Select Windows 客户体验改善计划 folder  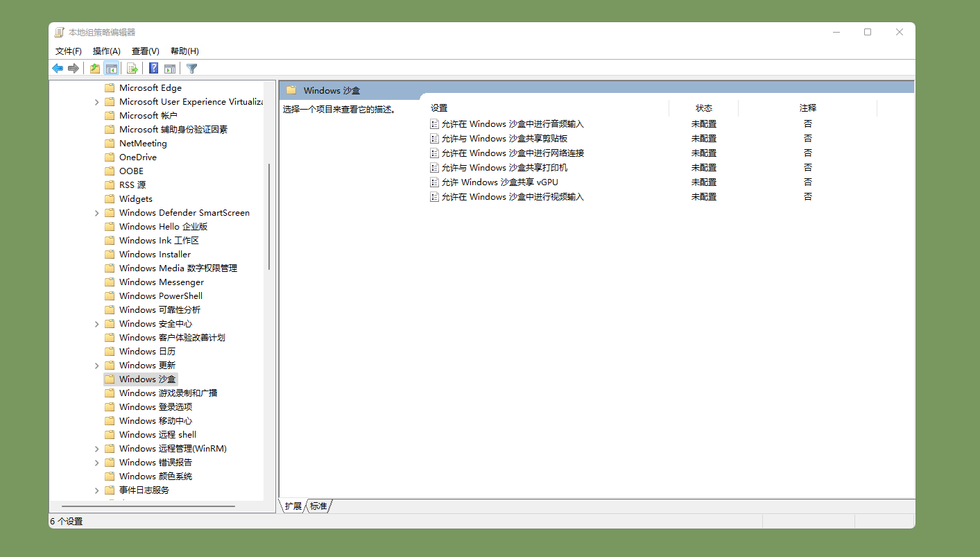[172, 338]
